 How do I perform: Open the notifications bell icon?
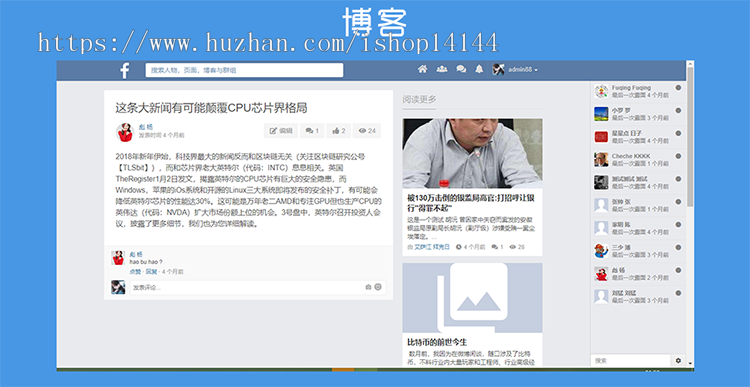coord(479,69)
